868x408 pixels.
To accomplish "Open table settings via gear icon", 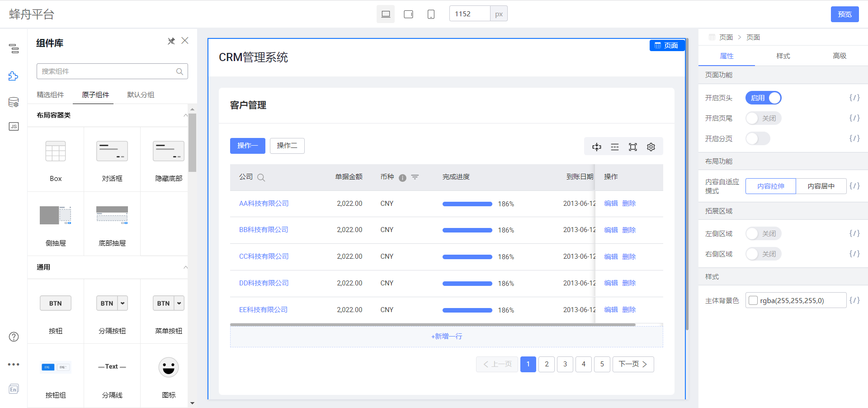I will coord(651,147).
